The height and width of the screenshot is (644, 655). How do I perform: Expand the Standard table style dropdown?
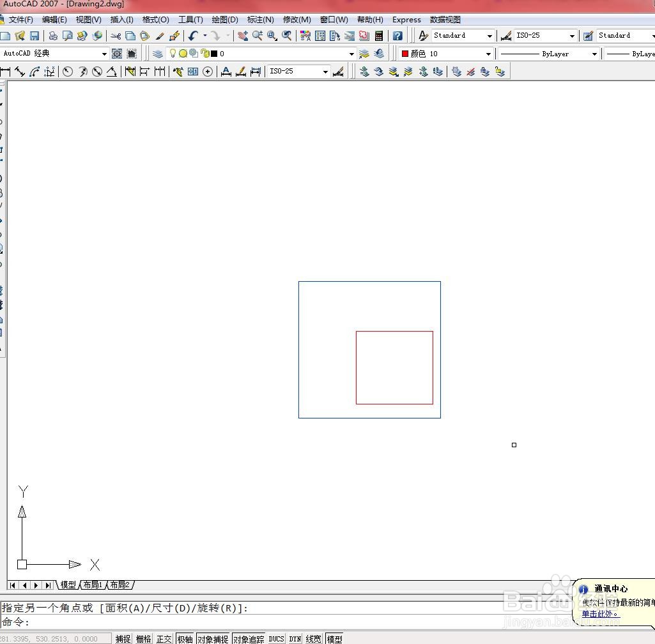coord(653,36)
